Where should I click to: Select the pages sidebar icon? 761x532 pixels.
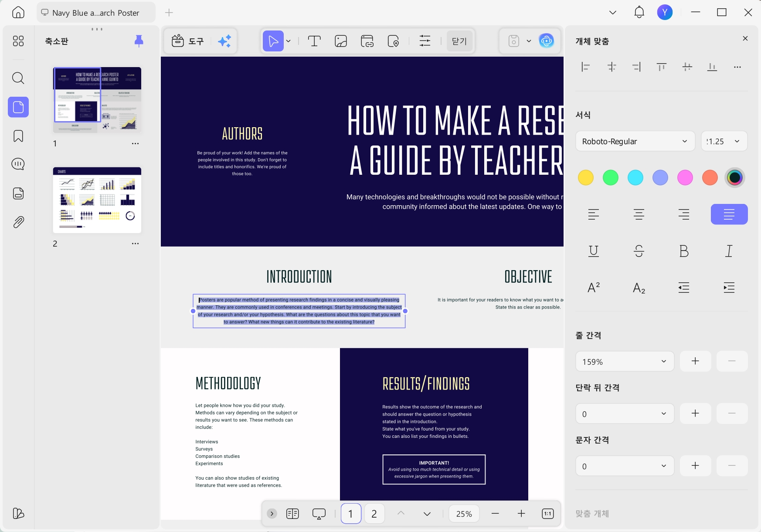click(x=18, y=107)
